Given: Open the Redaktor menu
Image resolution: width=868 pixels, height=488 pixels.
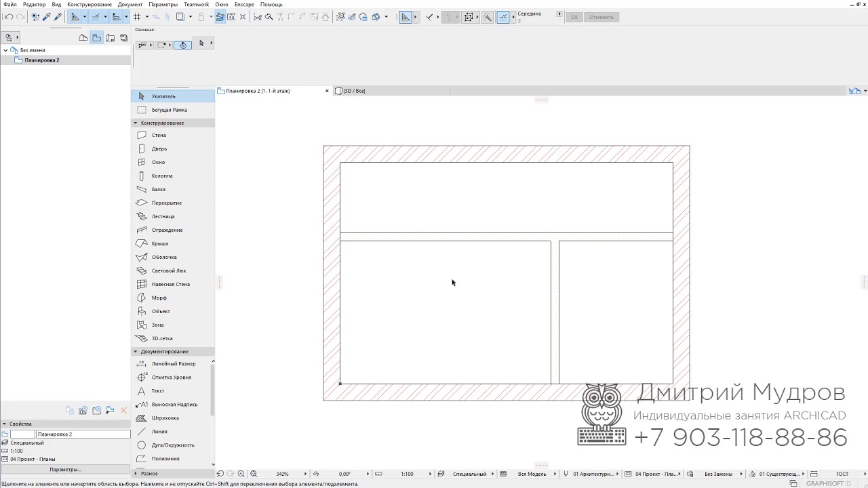Looking at the screenshot, I should coord(34,4).
